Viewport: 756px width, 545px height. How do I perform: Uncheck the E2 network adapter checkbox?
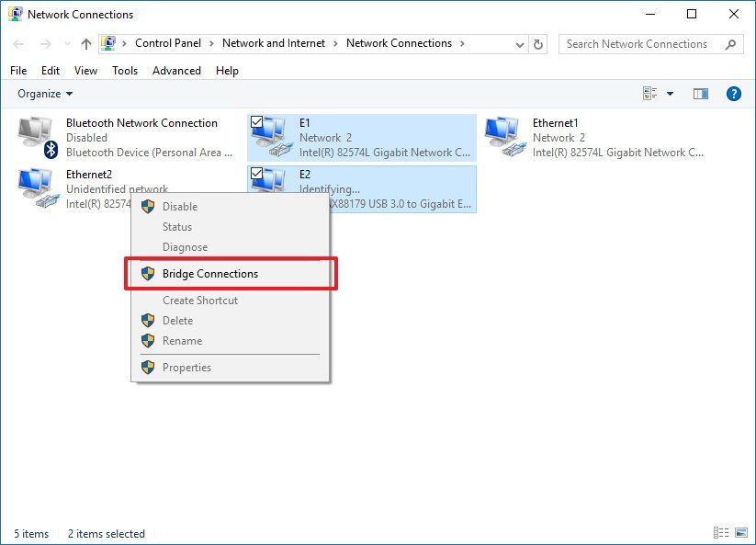pos(254,175)
